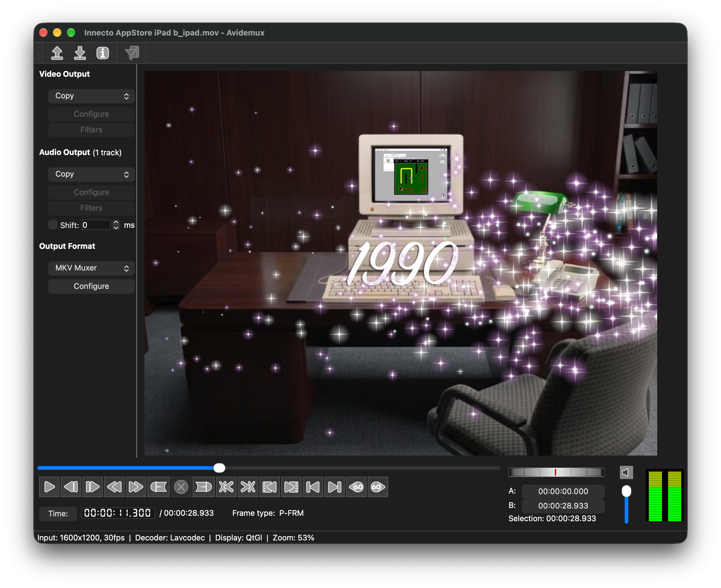The image size is (721, 588).
Task: Go to next cut point
Action: pyautogui.click(x=248, y=487)
